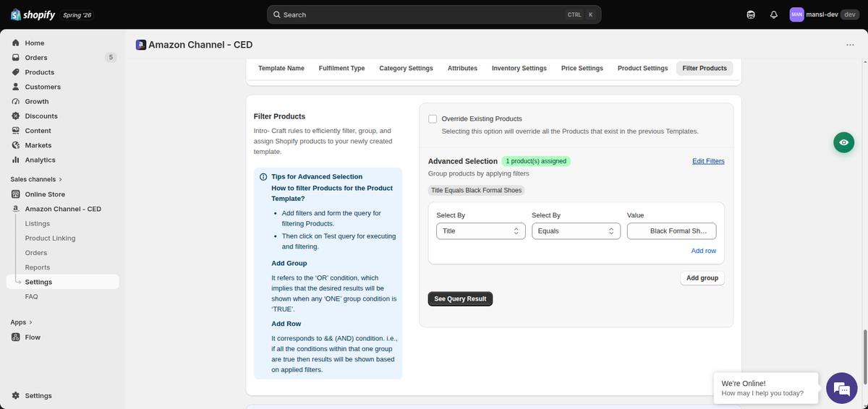Focus the top Search bar

point(434,14)
